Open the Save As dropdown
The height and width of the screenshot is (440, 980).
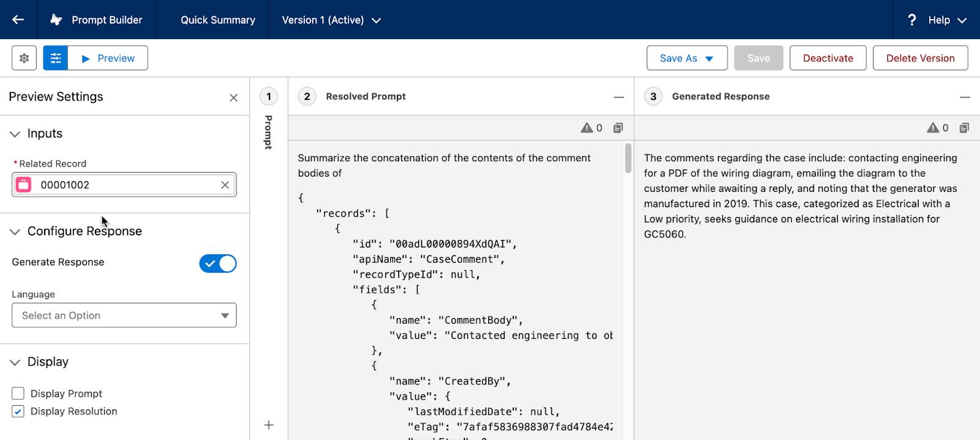coord(687,58)
